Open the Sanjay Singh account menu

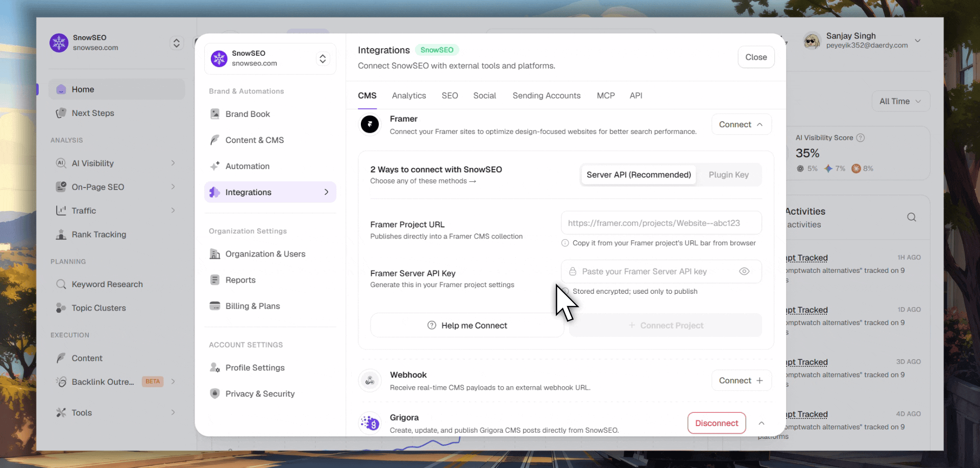[x=917, y=41]
